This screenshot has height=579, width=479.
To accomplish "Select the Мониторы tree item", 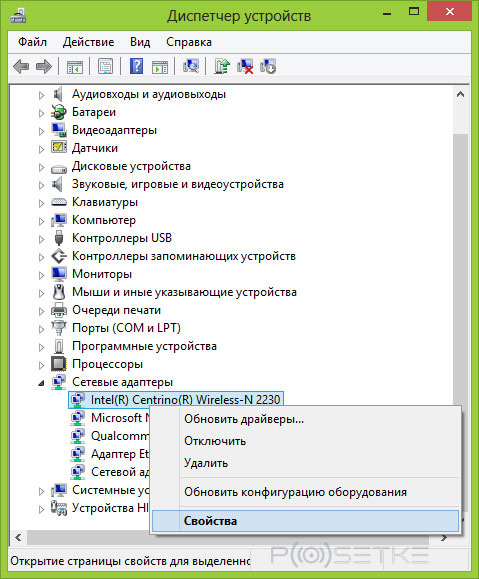I will pyautogui.click(x=102, y=274).
